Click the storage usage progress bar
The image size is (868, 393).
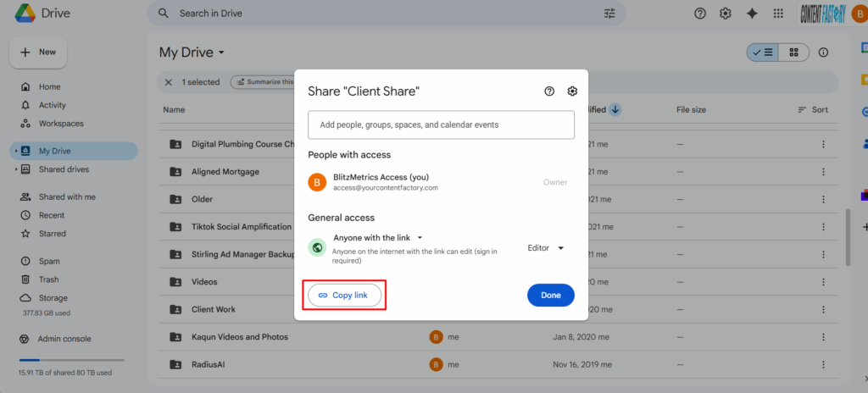[x=71, y=361]
